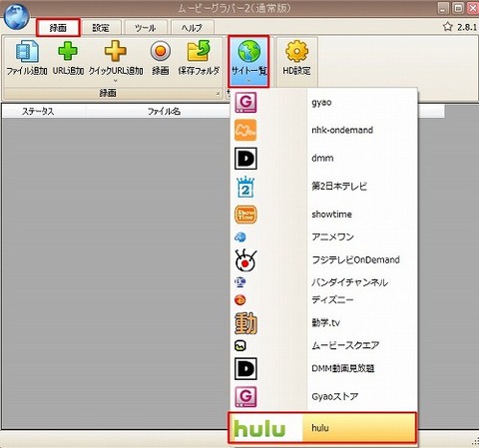The height and width of the screenshot is (448, 479).
Task: Click the green URL追加 plus icon
Action: coord(68,51)
